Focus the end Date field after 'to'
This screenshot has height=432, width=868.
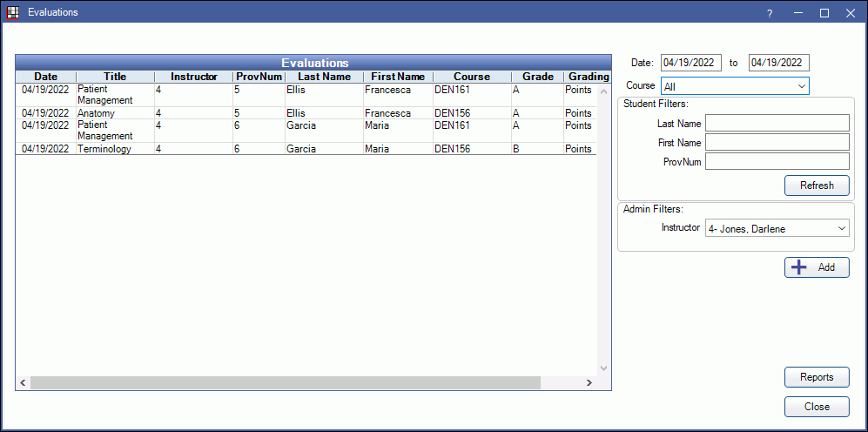779,63
